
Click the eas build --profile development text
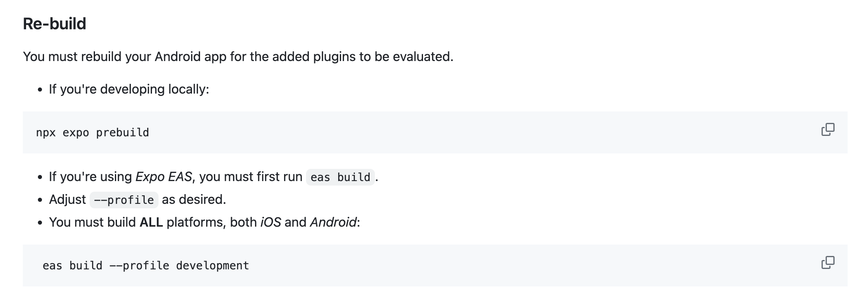(145, 265)
